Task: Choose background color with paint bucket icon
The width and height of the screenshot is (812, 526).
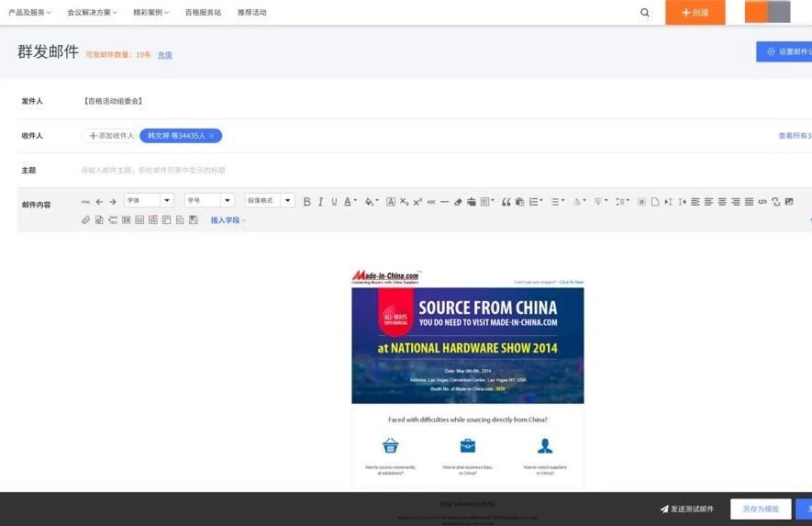Action: click(x=372, y=202)
